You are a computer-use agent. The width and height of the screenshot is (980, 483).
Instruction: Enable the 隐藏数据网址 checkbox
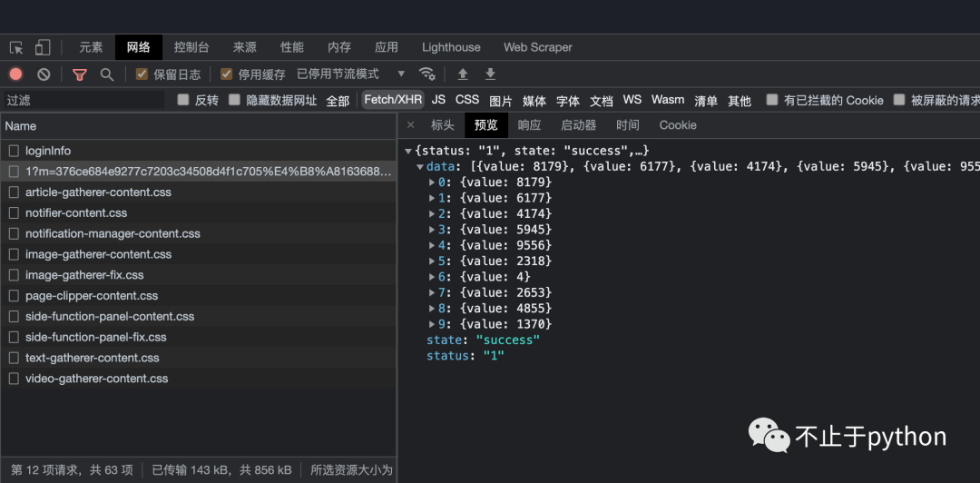pyautogui.click(x=235, y=100)
